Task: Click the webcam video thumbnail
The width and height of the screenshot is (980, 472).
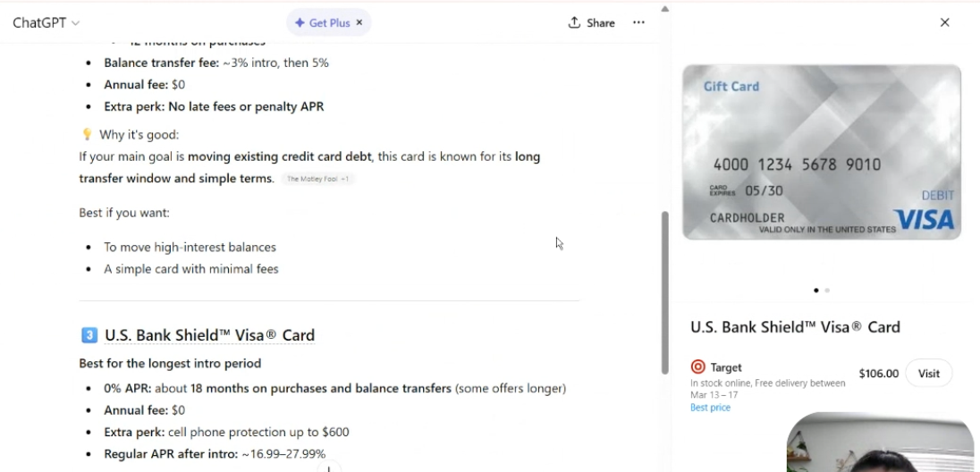Action: point(880,442)
